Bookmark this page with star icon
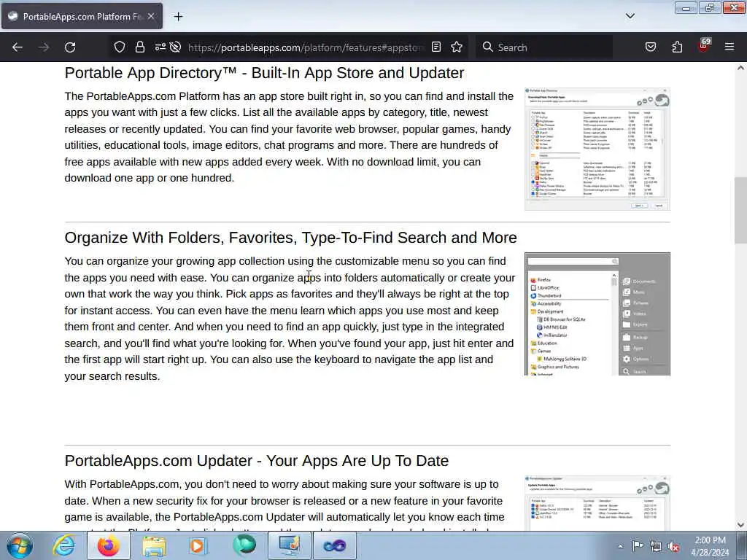The height and width of the screenshot is (560, 747). [x=457, y=47]
